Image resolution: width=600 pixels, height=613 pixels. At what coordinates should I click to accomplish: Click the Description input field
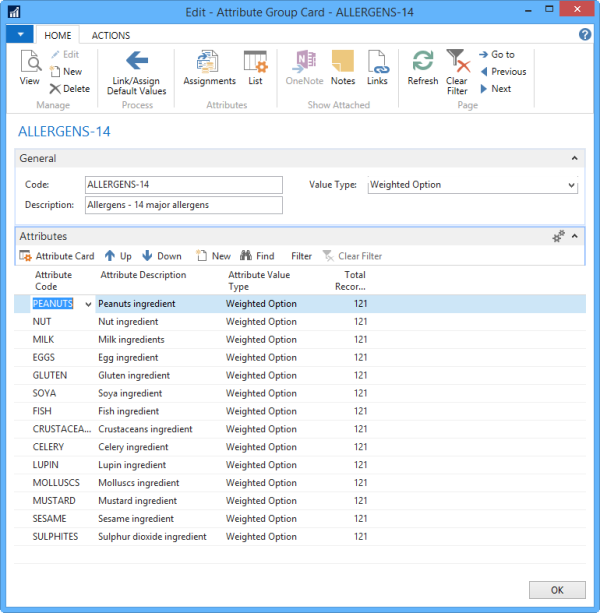coord(183,205)
